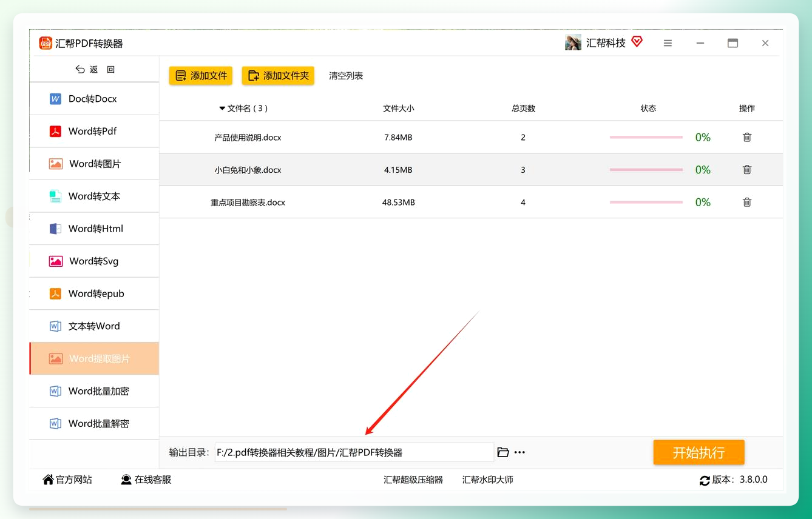Select Word转文本 in the sidebar
The height and width of the screenshot is (519, 812).
[94, 196]
